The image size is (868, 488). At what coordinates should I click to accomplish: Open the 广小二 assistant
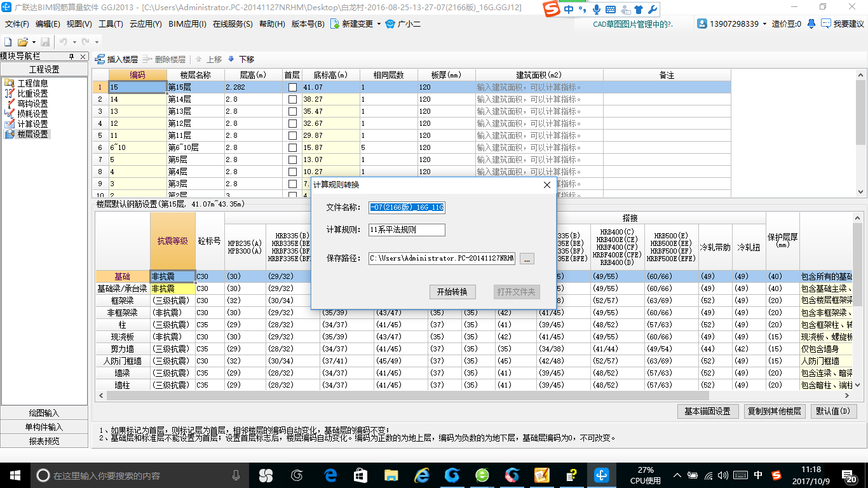(x=404, y=24)
